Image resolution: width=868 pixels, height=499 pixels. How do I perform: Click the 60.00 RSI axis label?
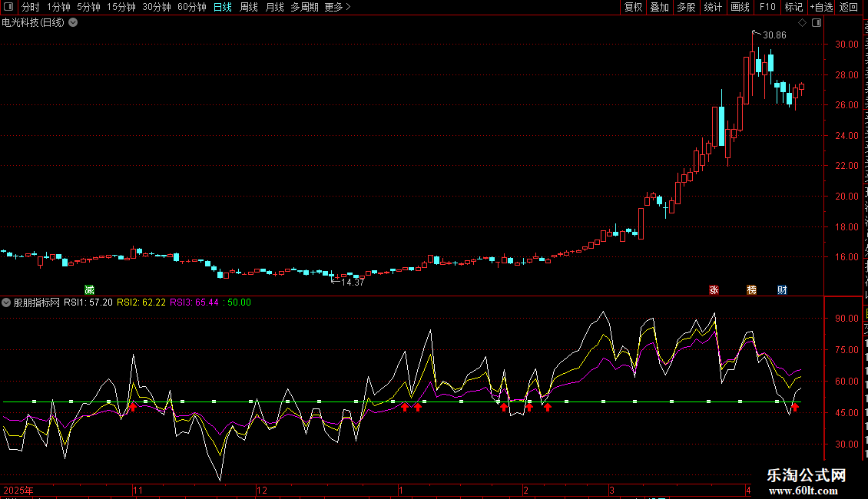tap(847, 382)
